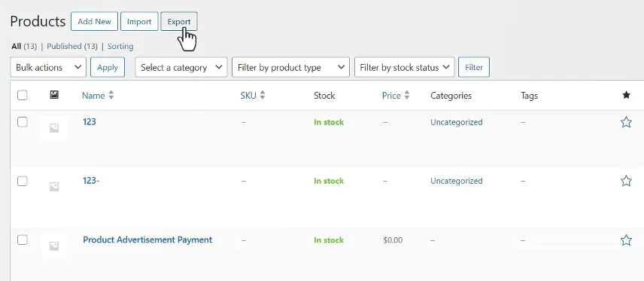Screen dimensions: 644x281
Task: Click the Product Advertisement Payment thumbnail
Action: coord(54,246)
